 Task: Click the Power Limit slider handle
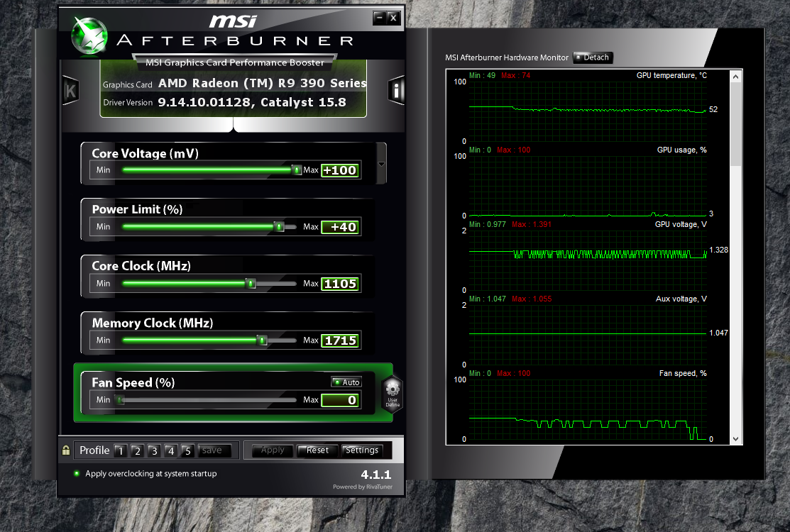pyautogui.click(x=279, y=227)
